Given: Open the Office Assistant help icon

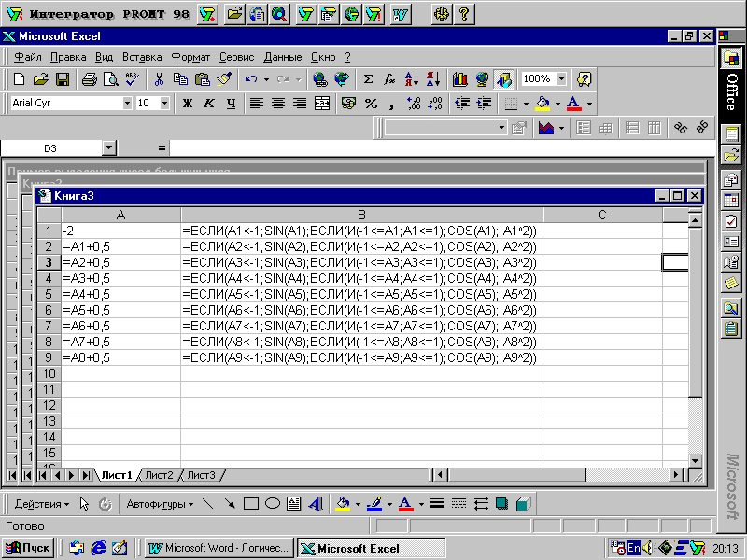Looking at the screenshot, I should tap(584, 79).
